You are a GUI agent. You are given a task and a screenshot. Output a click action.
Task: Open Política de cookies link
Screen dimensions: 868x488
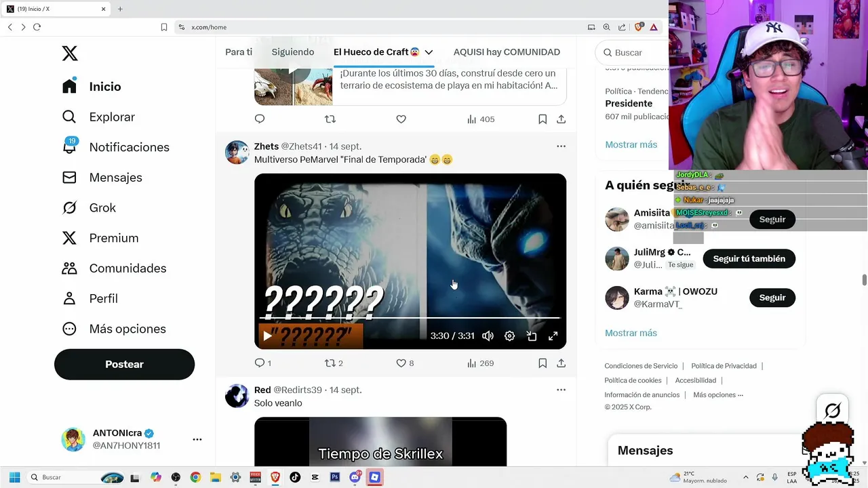633,380
